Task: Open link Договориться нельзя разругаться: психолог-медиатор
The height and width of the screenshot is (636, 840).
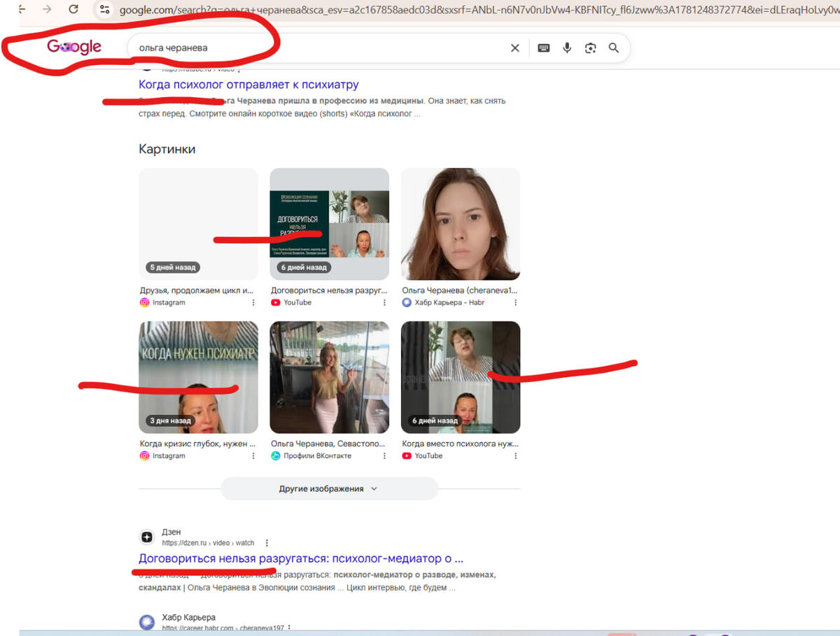Action: tap(301, 558)
